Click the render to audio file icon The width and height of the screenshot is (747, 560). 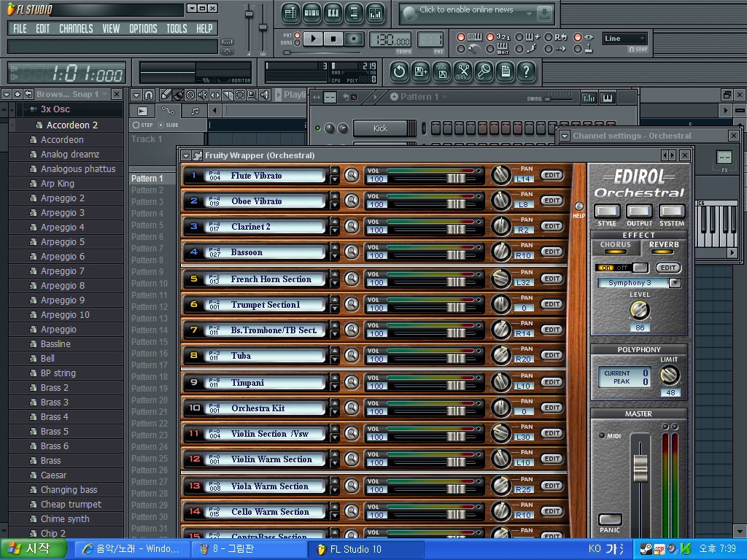tap(442, 72)
